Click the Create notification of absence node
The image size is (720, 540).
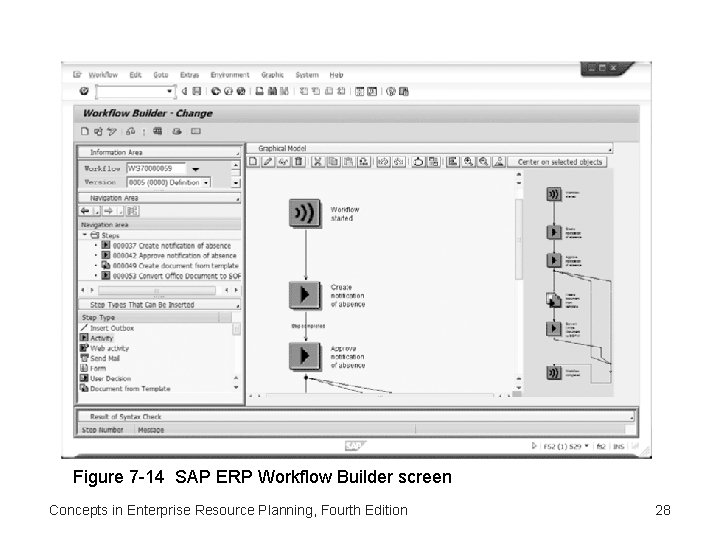pos(305,295)
